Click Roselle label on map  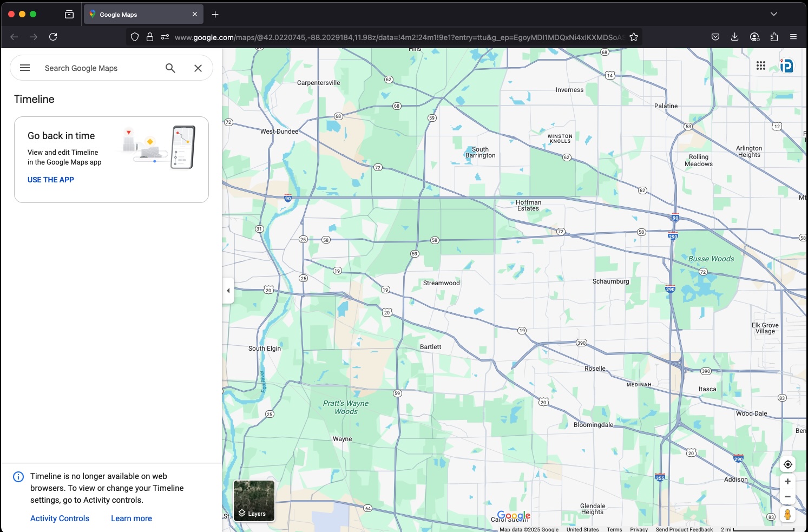[x=595, y=369]
